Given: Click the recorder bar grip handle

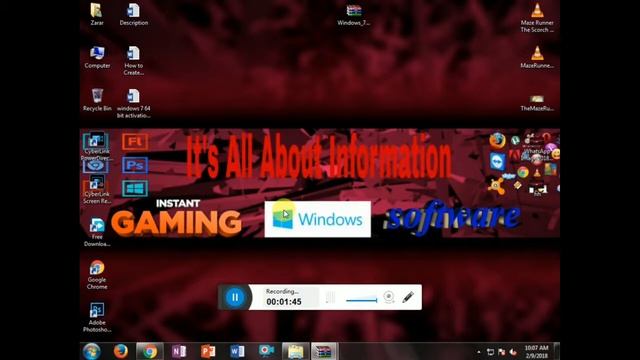Looking at the screenshot, I should (x=330, y=297).
